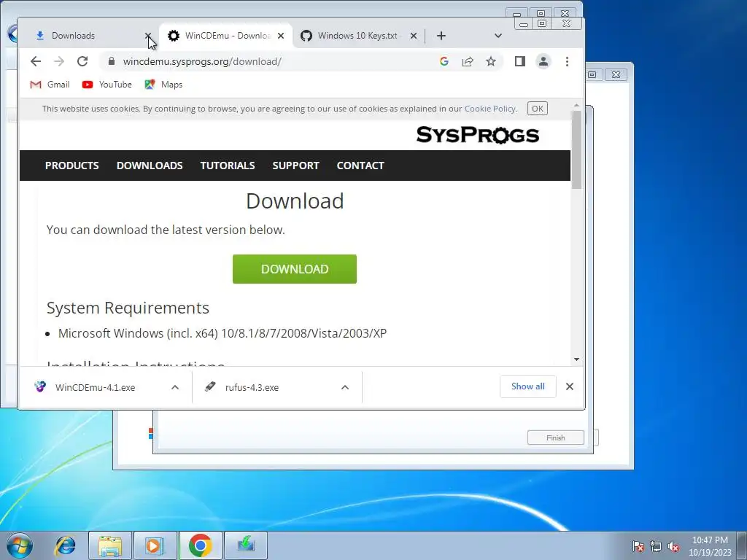Open Windows Media Player from taskbar

point(155,545)
